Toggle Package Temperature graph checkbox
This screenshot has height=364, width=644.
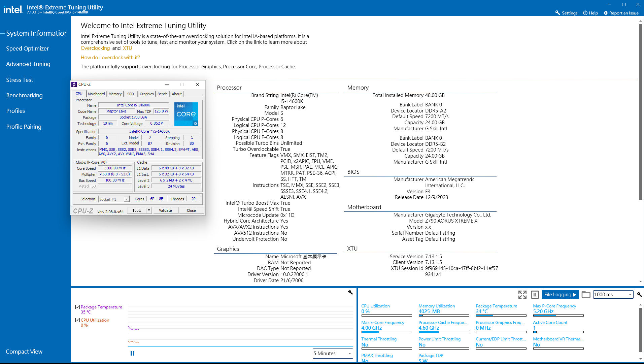click(x=77, y=307)
